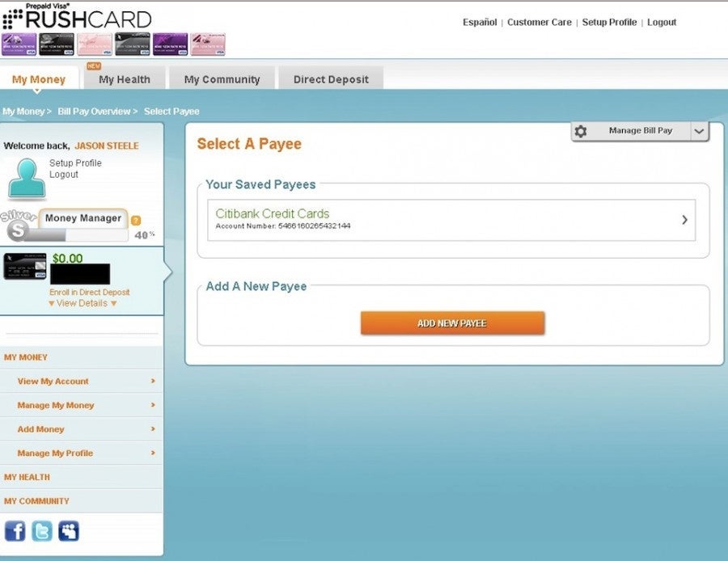Screen dimensions: 728x561
Task: Click the Money Manager help question mark
Action: 136,220
